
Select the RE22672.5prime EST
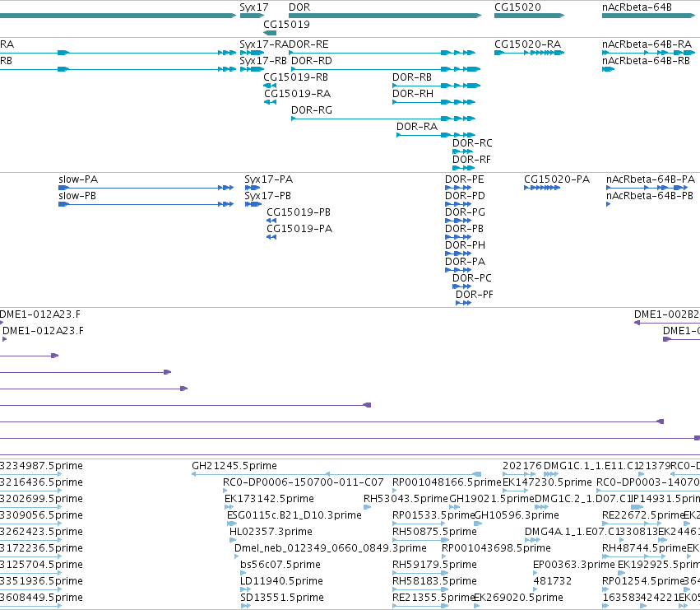(643, 515)
